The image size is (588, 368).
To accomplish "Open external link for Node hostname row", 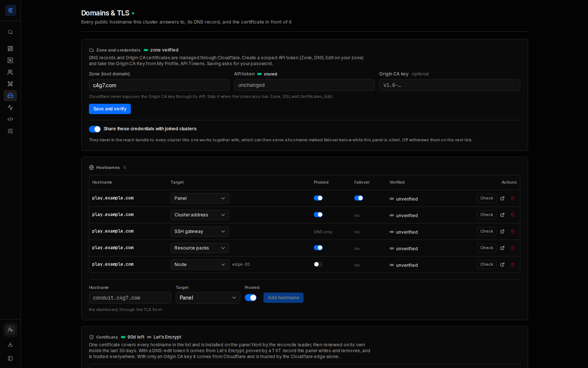I will [502, 265].
